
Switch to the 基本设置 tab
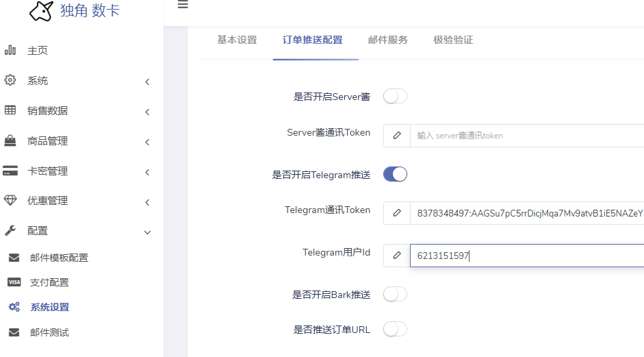coord(237,40)
